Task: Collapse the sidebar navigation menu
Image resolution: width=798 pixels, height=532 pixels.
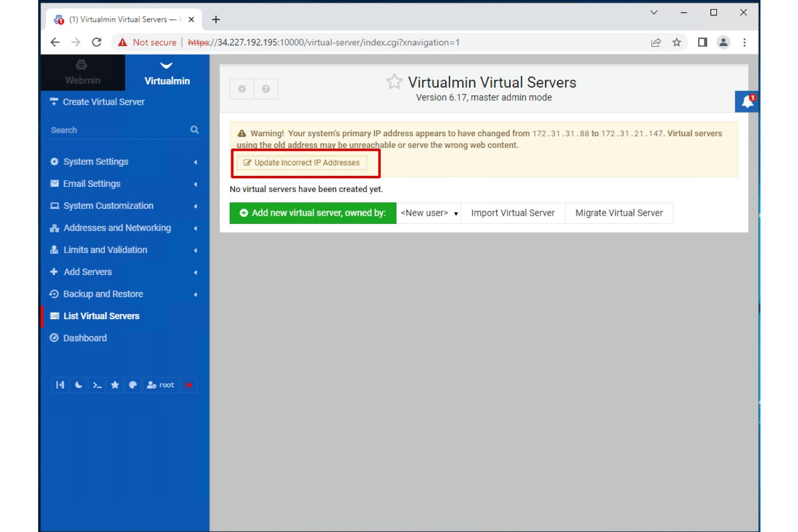Action: pos(60,385)
